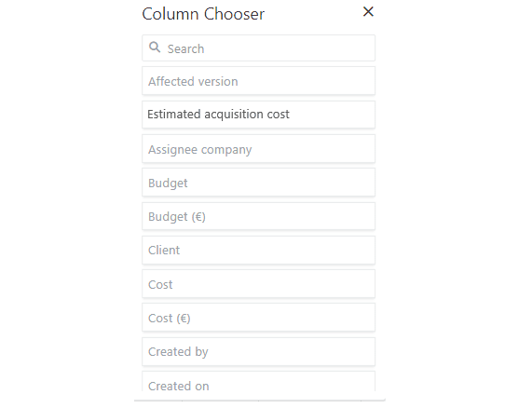
Task: Click the Column Chooser title heading
Action: (x=203, y=14)
